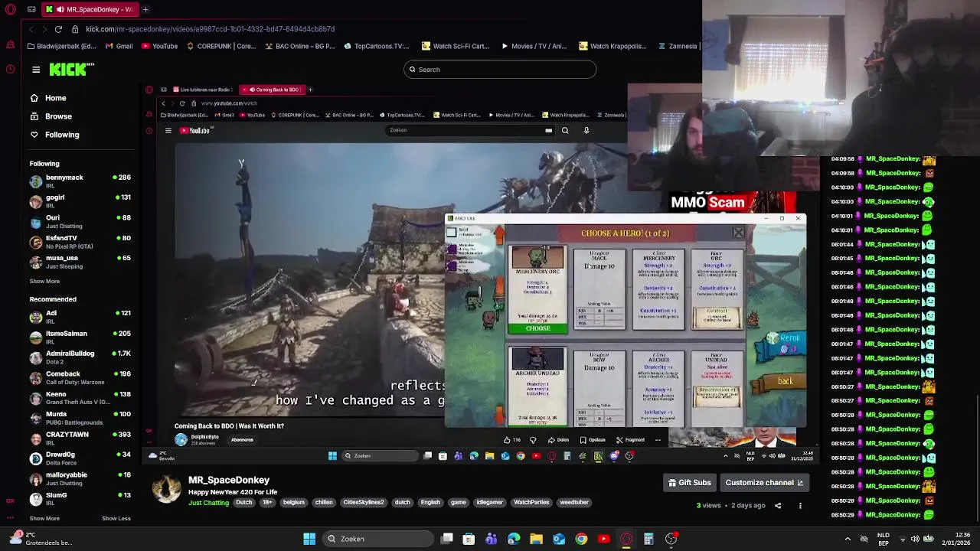Launch Microsoft Store from the taskbar
The image size is (980, 551).
(x=469, y=539)
